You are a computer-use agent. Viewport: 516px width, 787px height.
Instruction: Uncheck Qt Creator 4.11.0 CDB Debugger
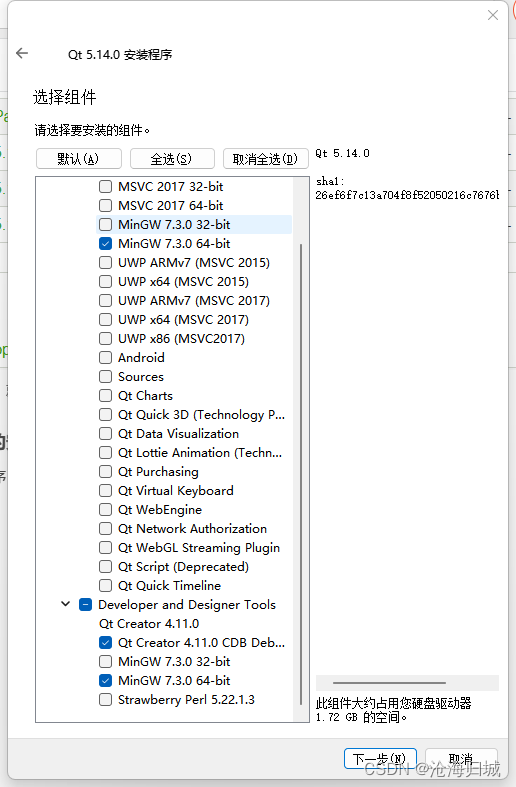105,643
